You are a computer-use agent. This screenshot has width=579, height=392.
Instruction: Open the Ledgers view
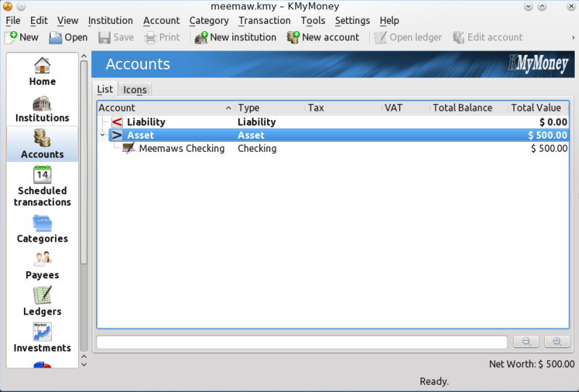pos(42,302)
